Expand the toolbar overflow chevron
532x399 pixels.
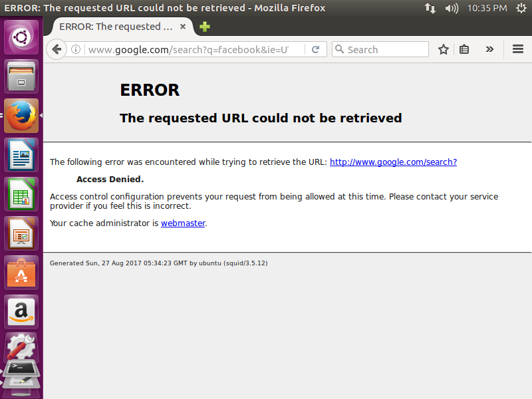[x=489, y=49]
